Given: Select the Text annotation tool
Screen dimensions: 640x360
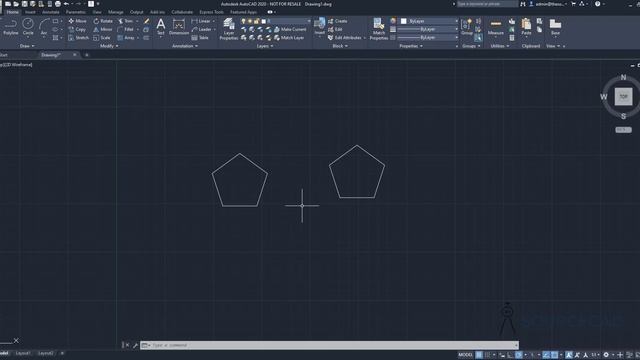Looking at the screenshot, I should pos(161,27).
